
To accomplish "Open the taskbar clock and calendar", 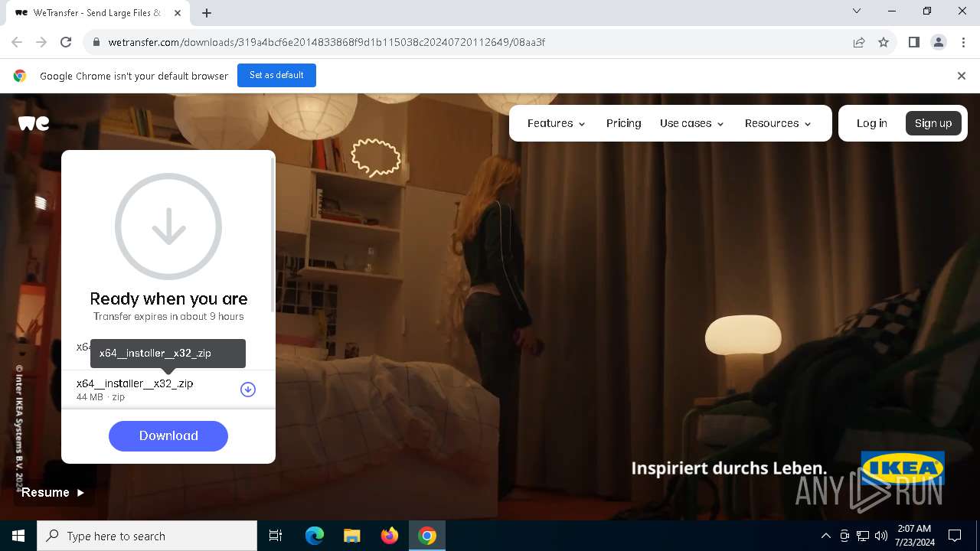I will [x=913, y=536].
